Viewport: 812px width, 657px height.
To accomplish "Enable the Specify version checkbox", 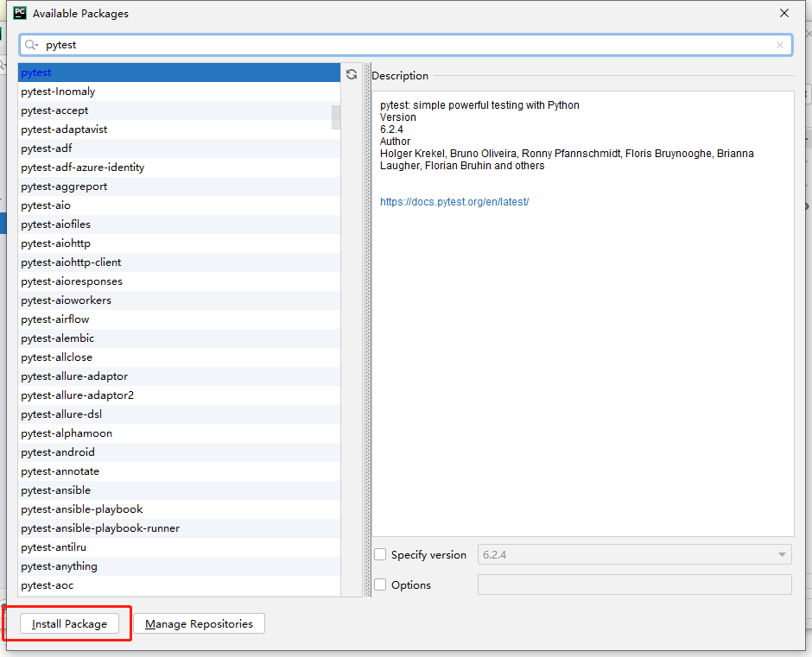I will pyautogui.click(x=381, y=554).
